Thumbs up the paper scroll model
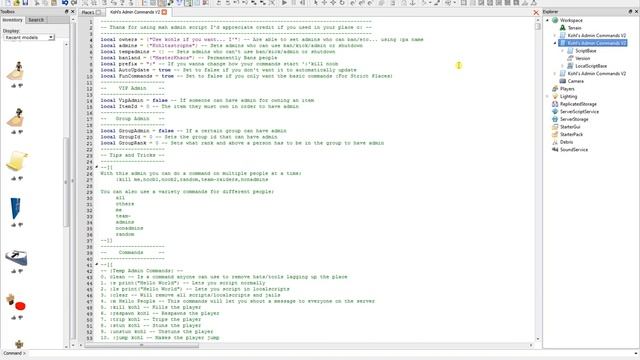Screen dimensions: 640x360 tap(13, 178)
